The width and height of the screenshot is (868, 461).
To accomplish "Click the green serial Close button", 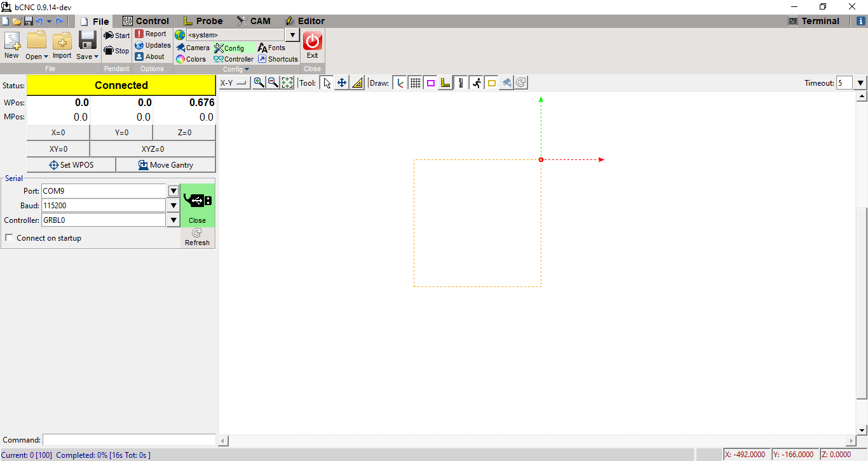I will coord(198,205).
